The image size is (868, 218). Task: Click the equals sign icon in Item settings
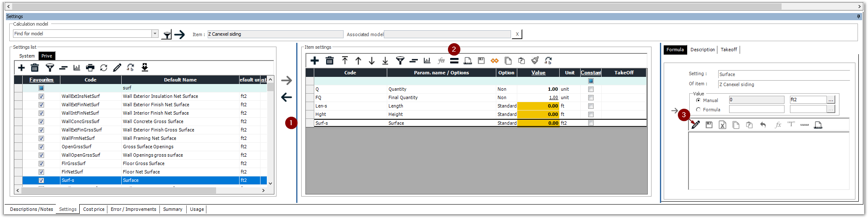454,61
